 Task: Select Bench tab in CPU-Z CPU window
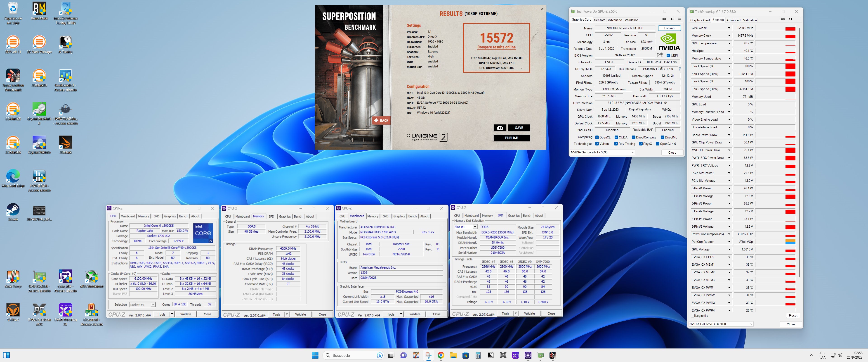coord(183,216)
